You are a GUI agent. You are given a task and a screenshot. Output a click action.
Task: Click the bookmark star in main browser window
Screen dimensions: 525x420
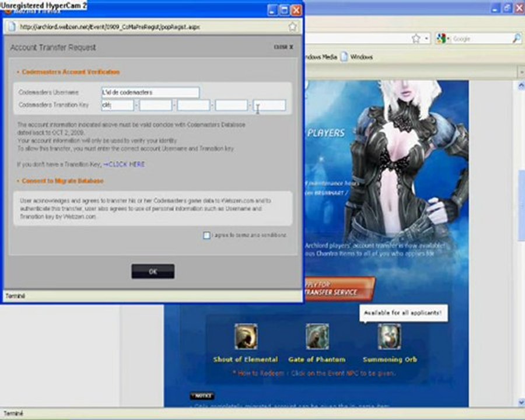[416, 38]
